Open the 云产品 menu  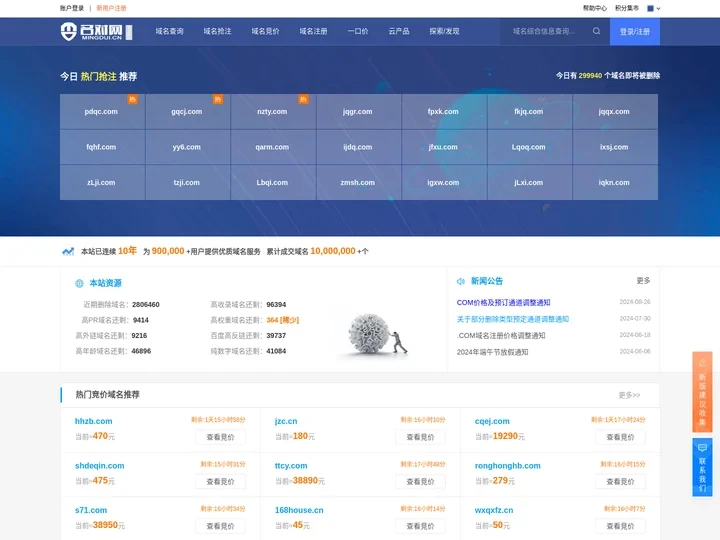click(x=399, y=31)
